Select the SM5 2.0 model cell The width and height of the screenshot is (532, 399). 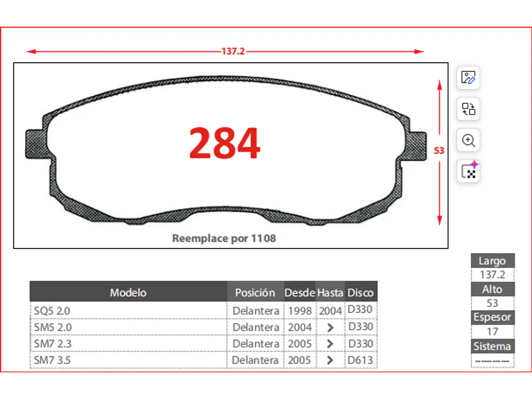[x=129, y=327]
